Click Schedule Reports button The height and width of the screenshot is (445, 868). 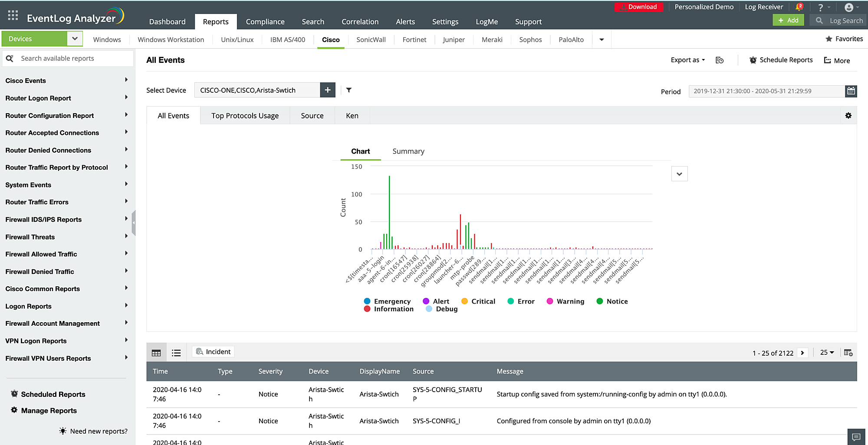(x=781, y=60)
